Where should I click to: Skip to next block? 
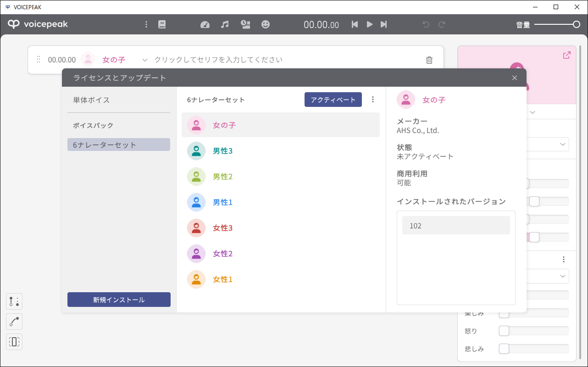[x=384, y=24]
